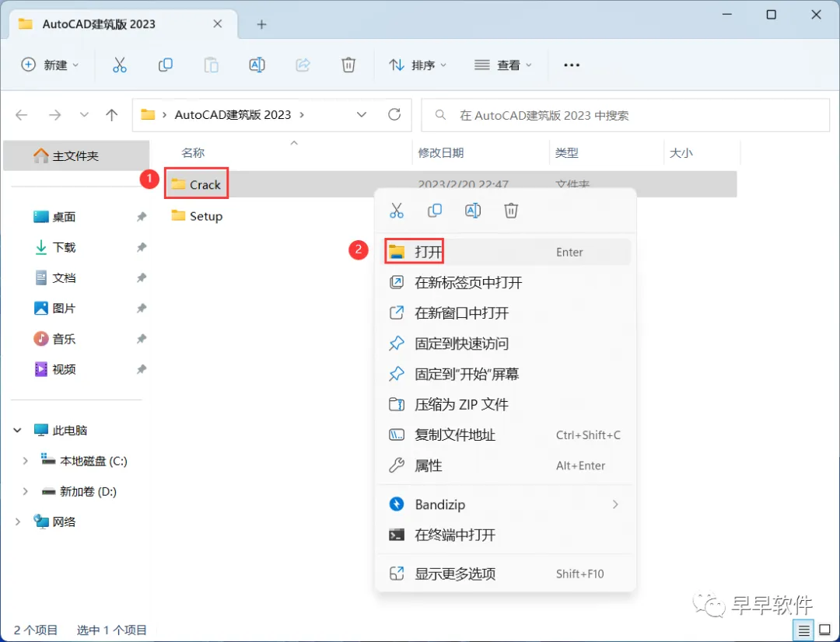Click the search box for AutoCAD建筑版 2023

[x=625, y=114]
